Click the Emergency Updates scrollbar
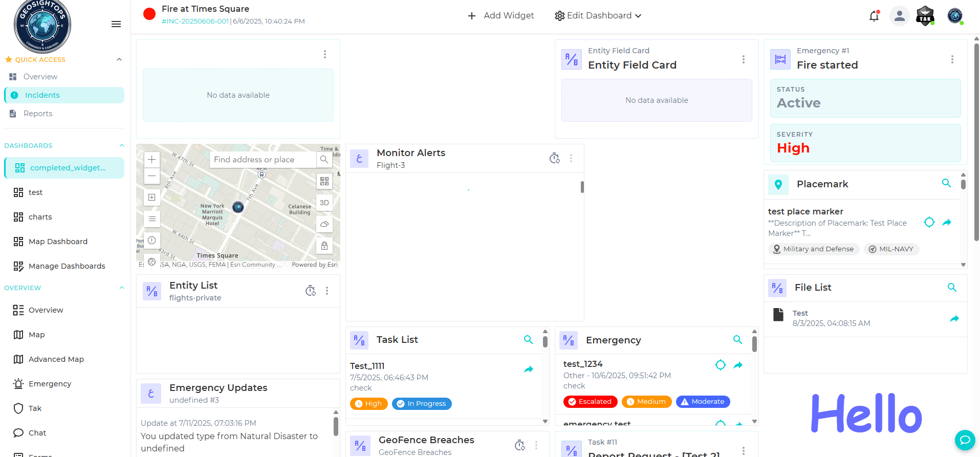 pos(336,427)
